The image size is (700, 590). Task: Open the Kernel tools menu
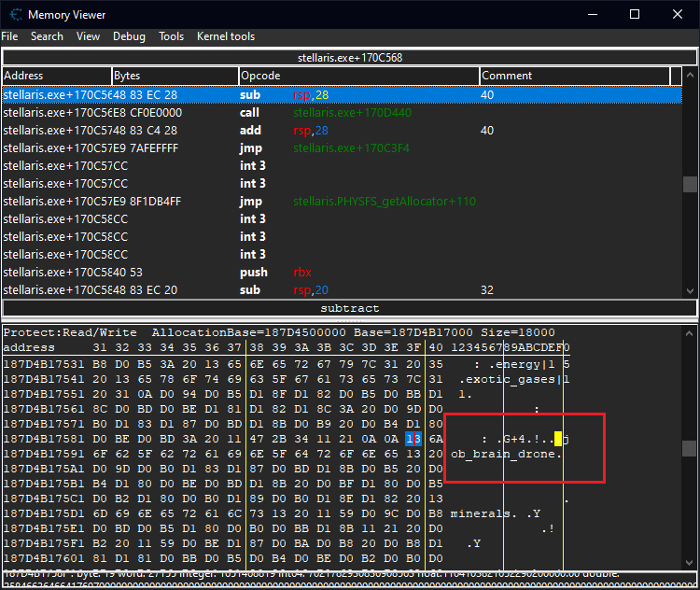pos(226,36)
